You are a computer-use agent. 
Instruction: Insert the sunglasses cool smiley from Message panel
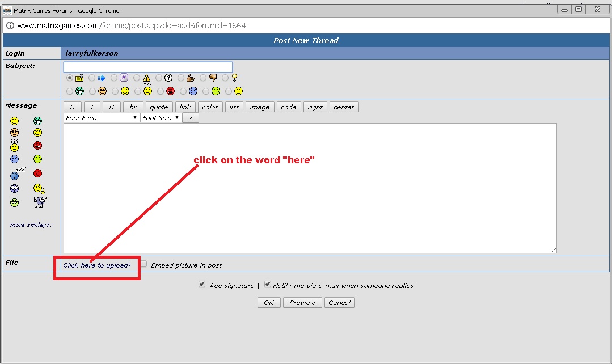(x=14, y=133)
